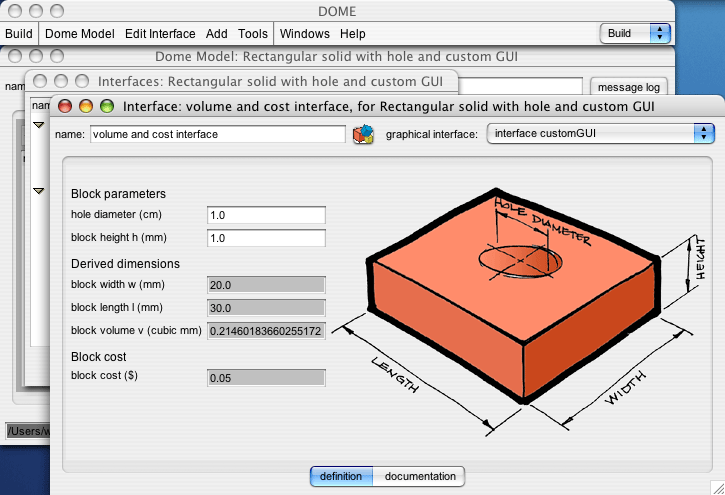Click the orange block illustration
This screenshot has height=495, width=725.
coord(513,296)
